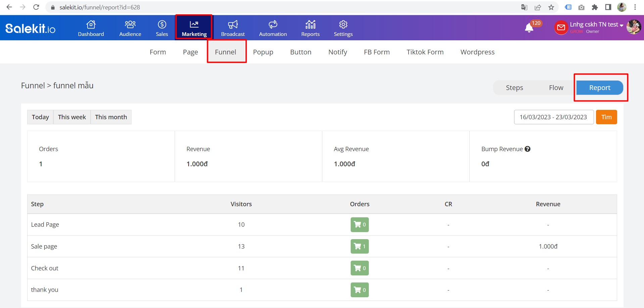Expand the Lnhg cskh TN test account dropdown

pyautogui.click(x=596, y=25)
